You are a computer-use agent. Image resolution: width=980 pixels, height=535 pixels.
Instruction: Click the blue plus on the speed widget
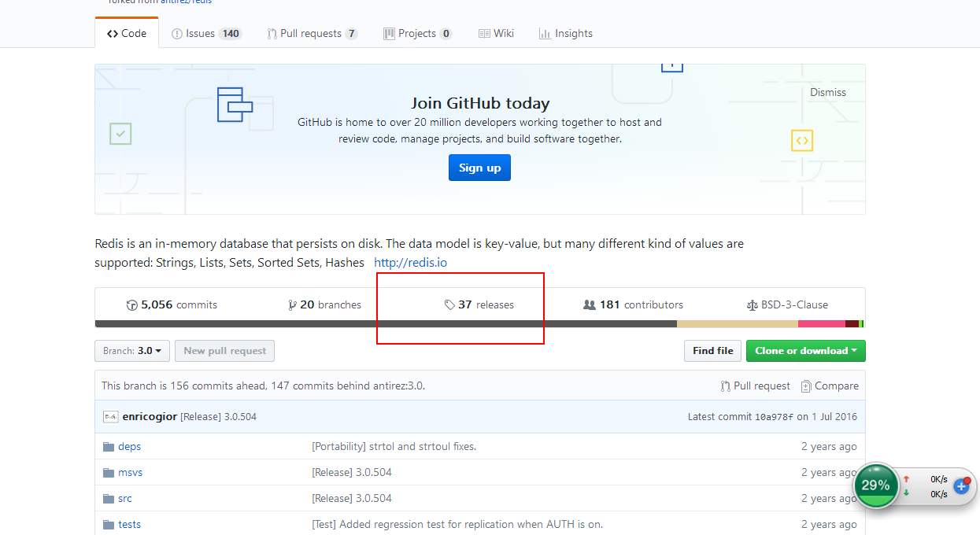click(x=961, y=486)
